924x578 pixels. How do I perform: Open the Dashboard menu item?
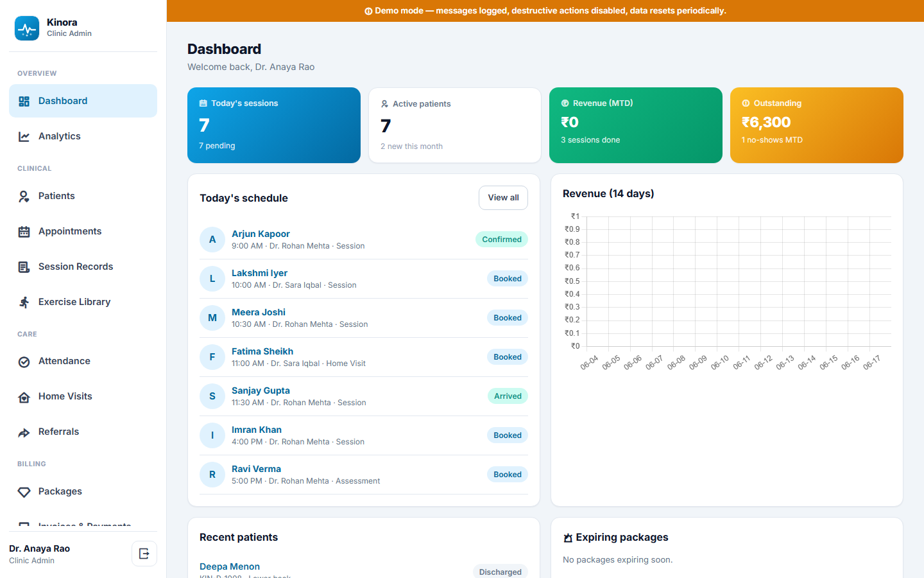coord(83,101)
